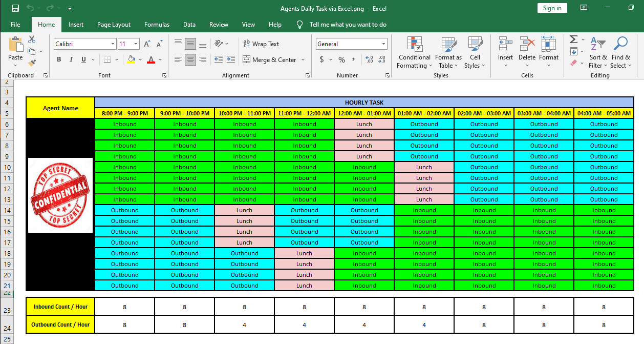Switch to the Insert tab
Screen dimensions: 644x344
pyautogui.click(x=76, y=25)
